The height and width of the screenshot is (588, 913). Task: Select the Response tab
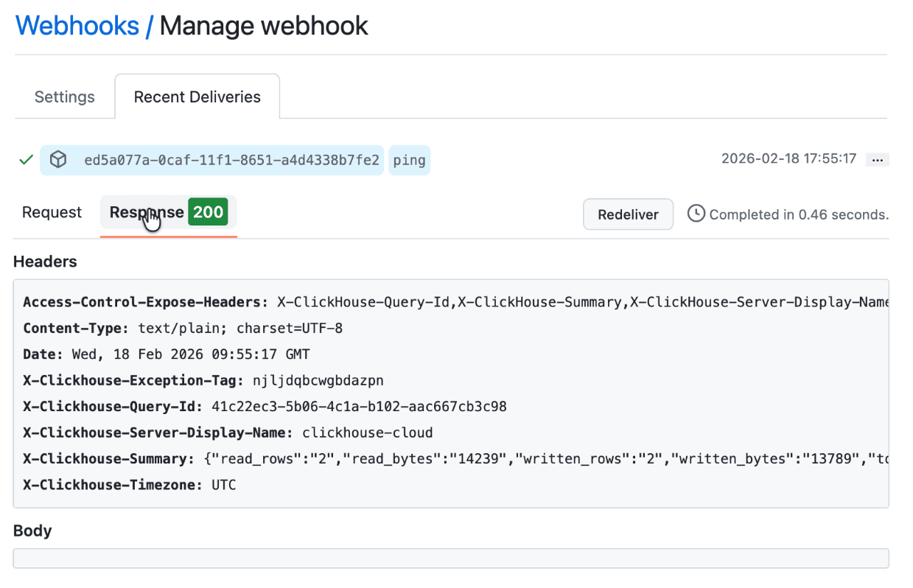pyautogui.click(x=147, y=213)
